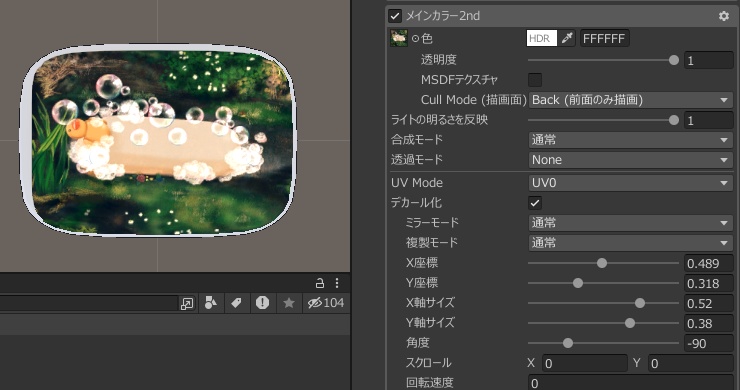Click the ライトの明るさを反映 value field
740x390 pixels.
click(x=709, y=120)
